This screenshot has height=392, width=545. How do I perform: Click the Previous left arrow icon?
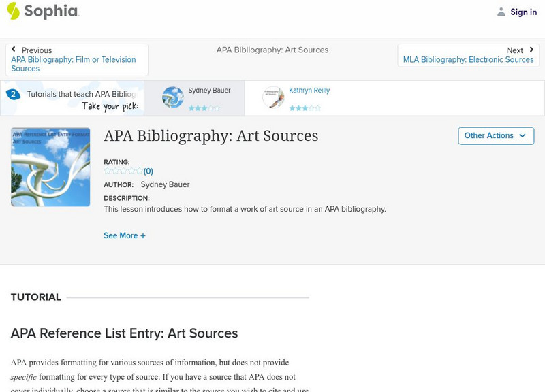click(14, 50)
